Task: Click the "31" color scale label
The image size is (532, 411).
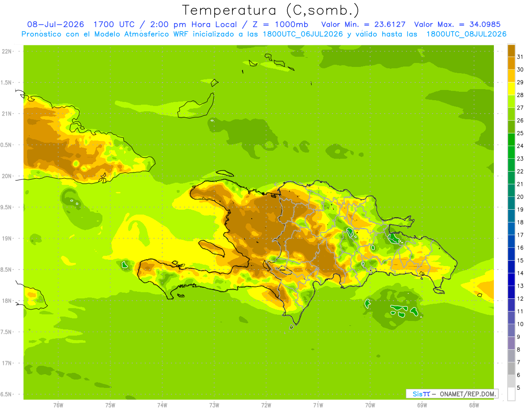Action: click(520, 57)
